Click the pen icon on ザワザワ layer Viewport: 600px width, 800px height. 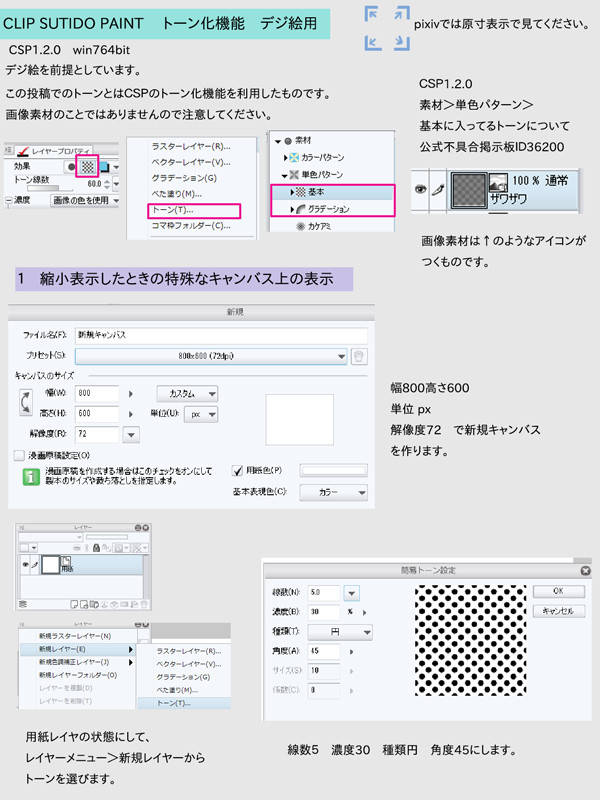(x=438, y=190)
